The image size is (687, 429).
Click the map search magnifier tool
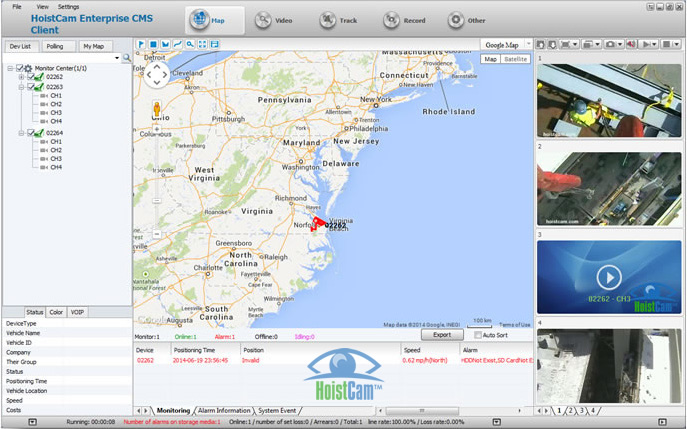coord(190,44)
